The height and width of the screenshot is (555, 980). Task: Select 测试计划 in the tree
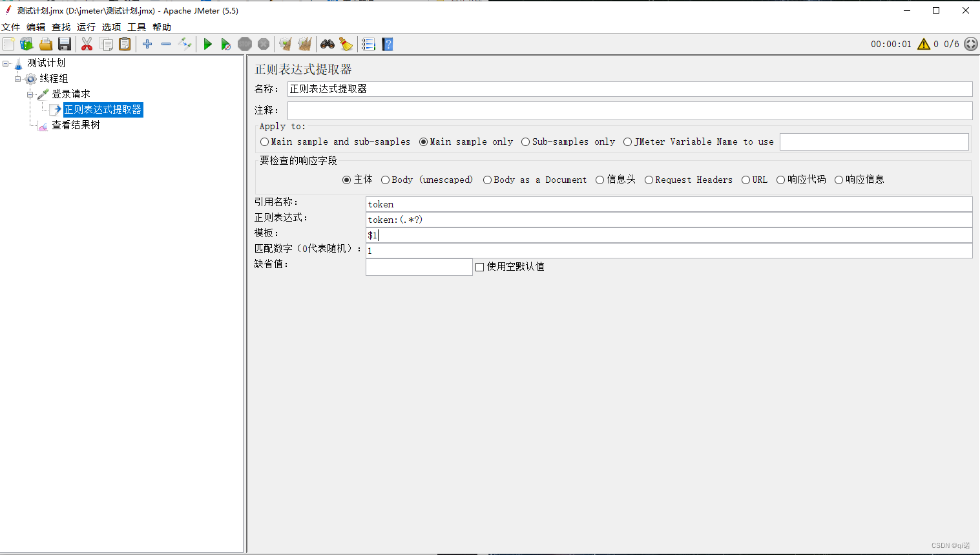(46, 63)
